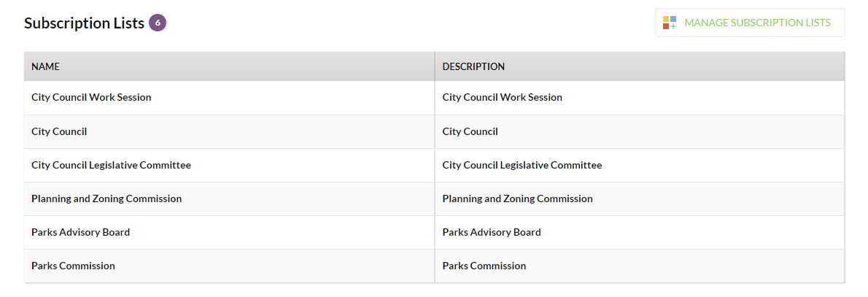Click the divider between Name and Description headers
Screen dimensions: 868x297
click(435, 66)
